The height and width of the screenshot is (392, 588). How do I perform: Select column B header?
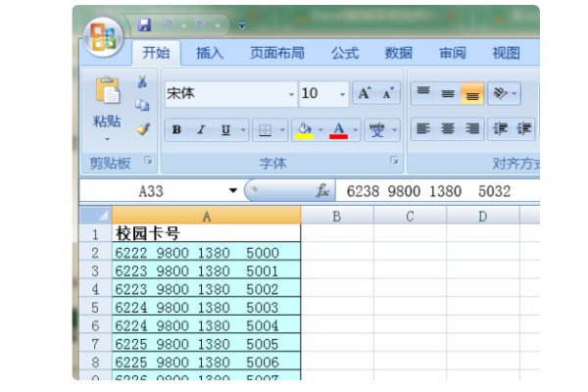337,216
